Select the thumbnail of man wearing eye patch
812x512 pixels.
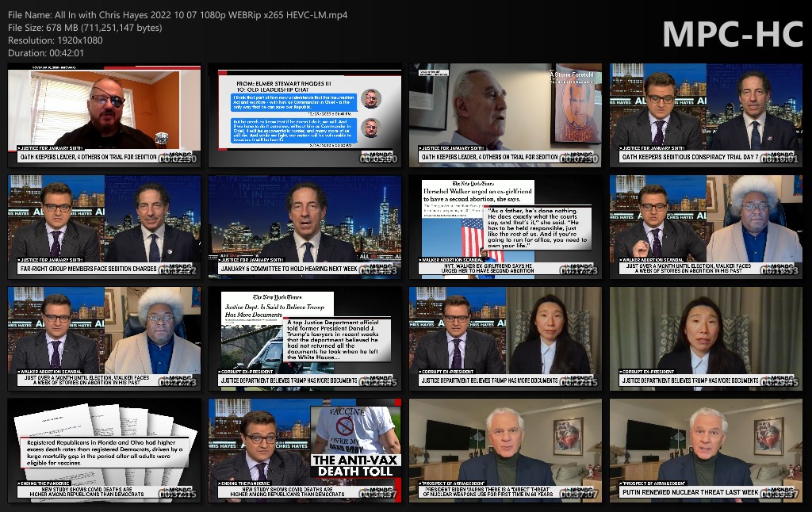coord(104,116)
